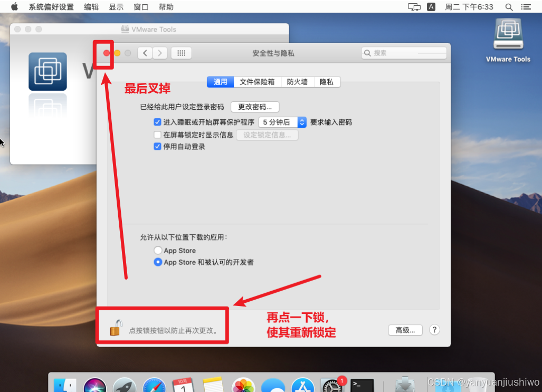Go back with the left chevron button
This screenshot has height=392, width=542.
pyautogui.click(x=145, y=53)
